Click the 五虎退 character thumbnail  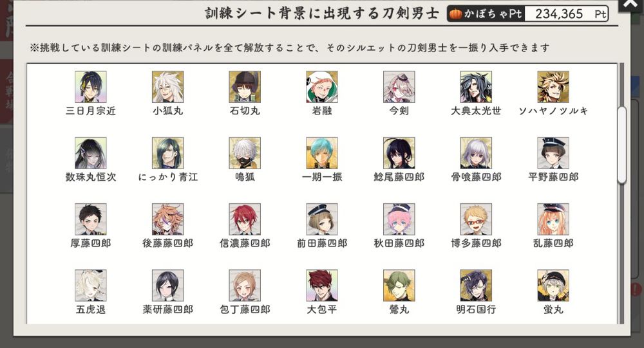(90, 286)
